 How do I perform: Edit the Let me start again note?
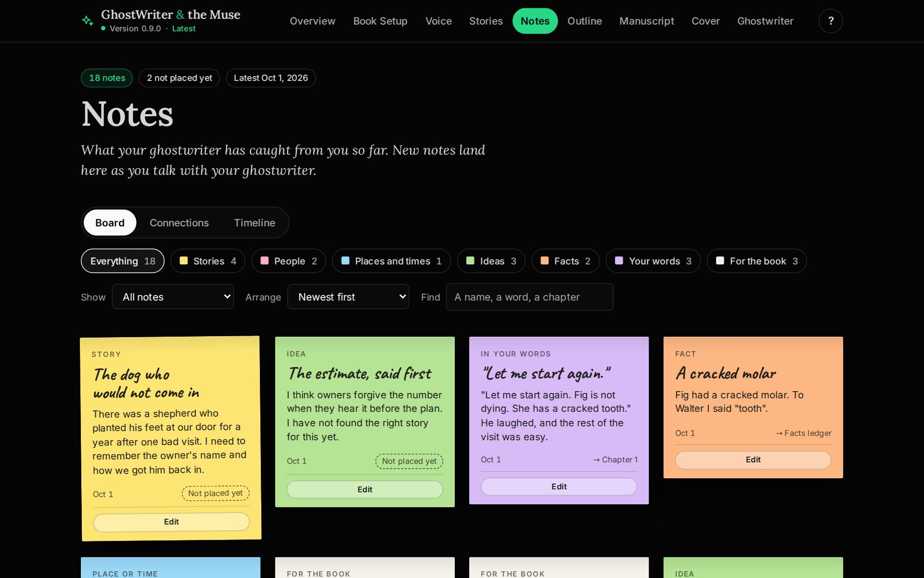click(559, 486)
